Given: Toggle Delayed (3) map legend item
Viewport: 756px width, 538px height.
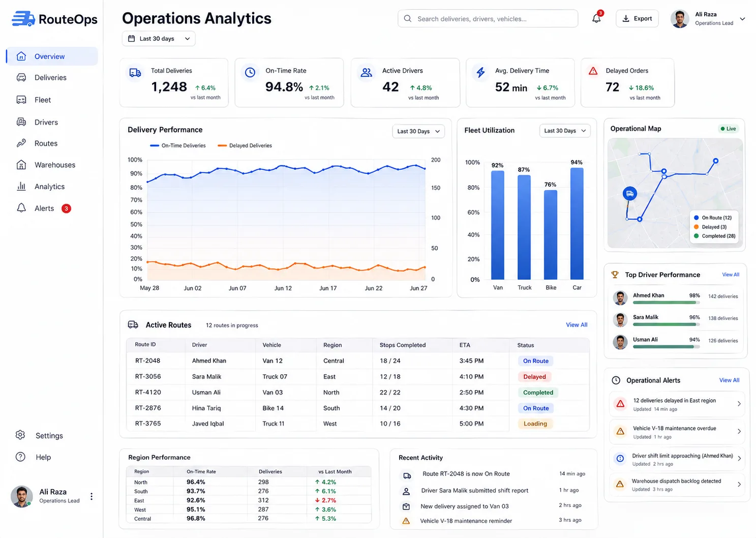Looking at the screenshot, I should (x=710, y=227).
